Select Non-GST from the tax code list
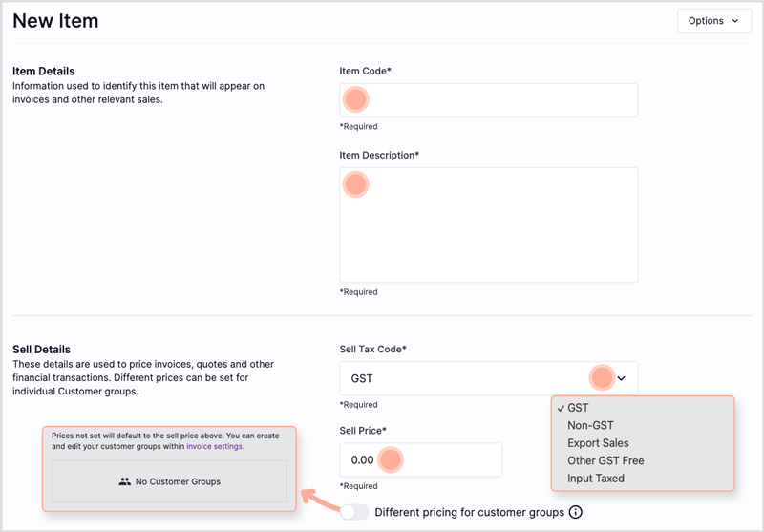The image size is (764, 532). pos(590,425)
